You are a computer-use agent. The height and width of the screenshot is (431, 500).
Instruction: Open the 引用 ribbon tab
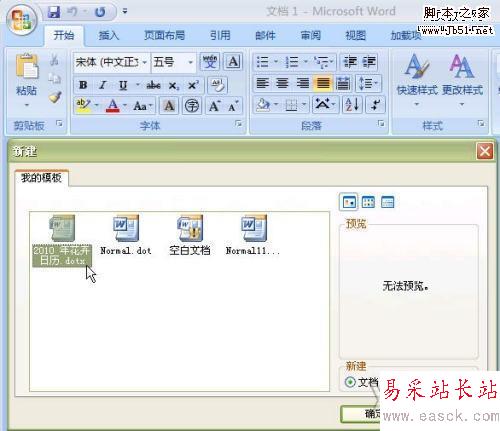tap(220, 35)
